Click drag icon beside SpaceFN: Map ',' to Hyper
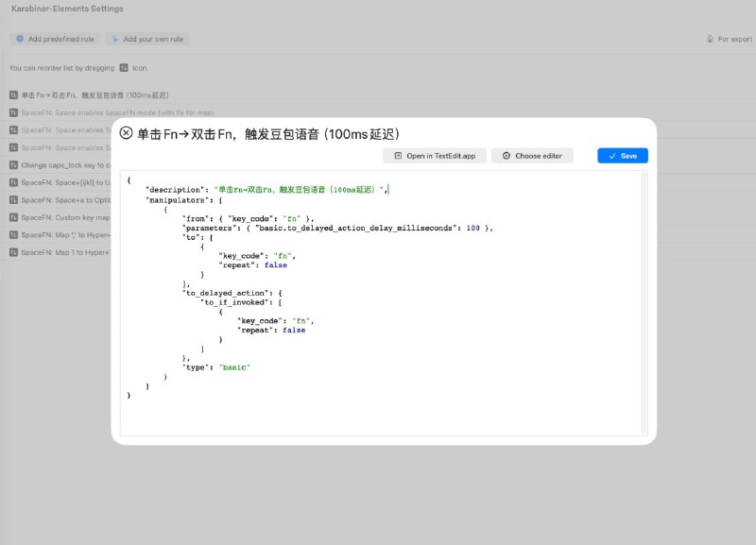Screen dimensions: 756x545 pos(13,234)
